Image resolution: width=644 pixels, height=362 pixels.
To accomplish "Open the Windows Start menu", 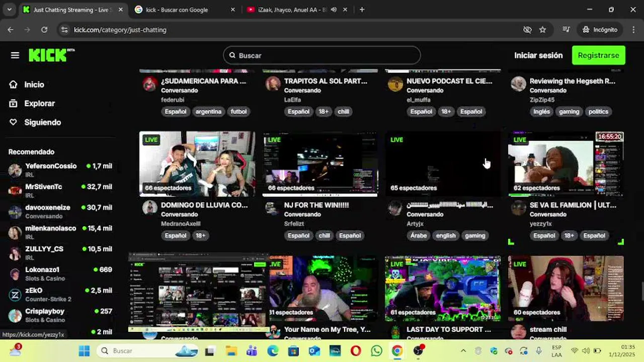I will coord(84,351).
